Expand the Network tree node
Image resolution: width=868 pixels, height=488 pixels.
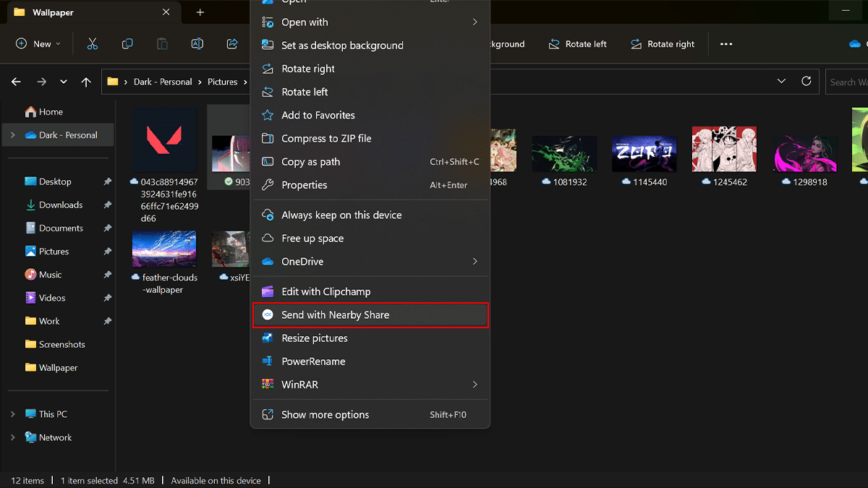point(12,437)
